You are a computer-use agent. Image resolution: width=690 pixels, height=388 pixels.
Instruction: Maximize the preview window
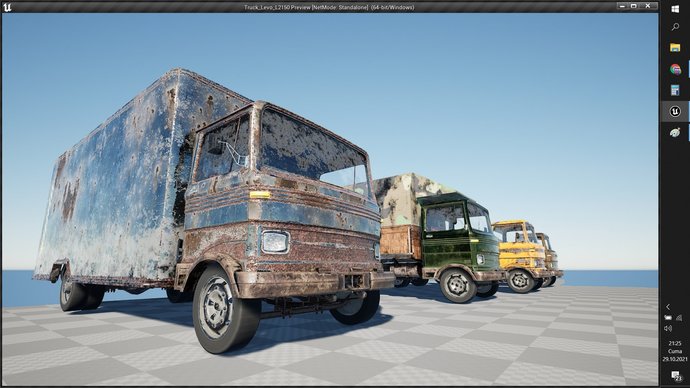pos(634,6)
